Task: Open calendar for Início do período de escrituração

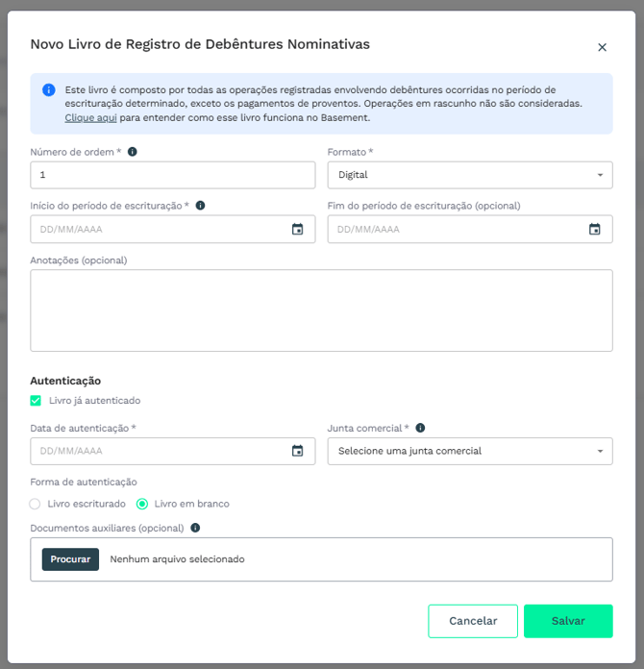Action: [x=297, y=229]
